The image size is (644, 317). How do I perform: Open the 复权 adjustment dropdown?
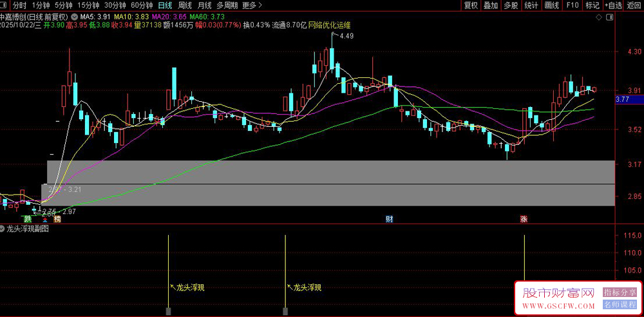(x=471, y=5)
